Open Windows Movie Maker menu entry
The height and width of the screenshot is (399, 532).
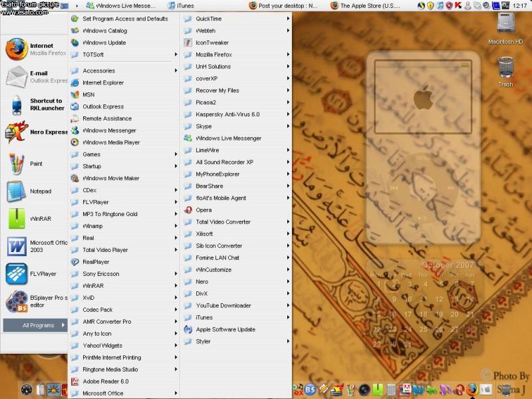[124, 178]
